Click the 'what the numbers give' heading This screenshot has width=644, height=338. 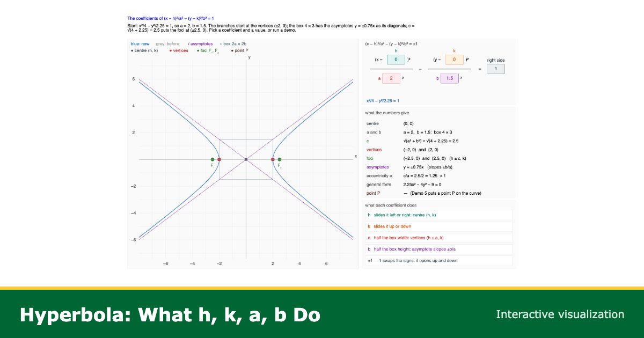click(386, 113)
